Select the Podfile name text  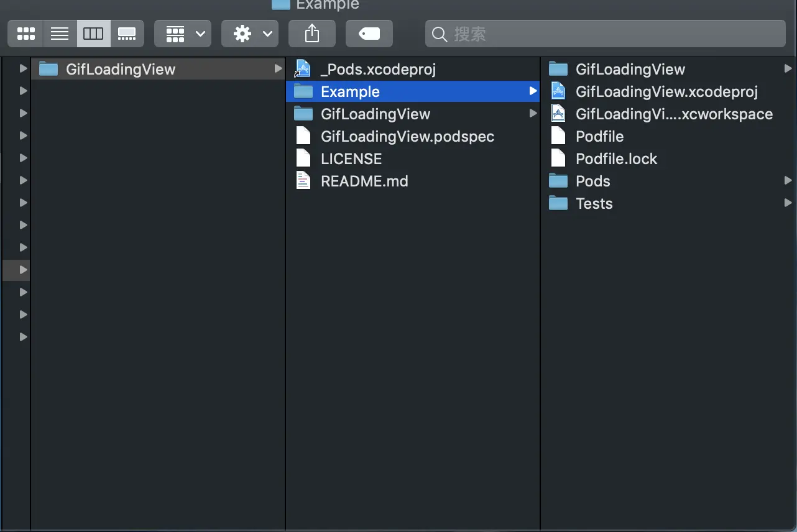coord(599,136)
